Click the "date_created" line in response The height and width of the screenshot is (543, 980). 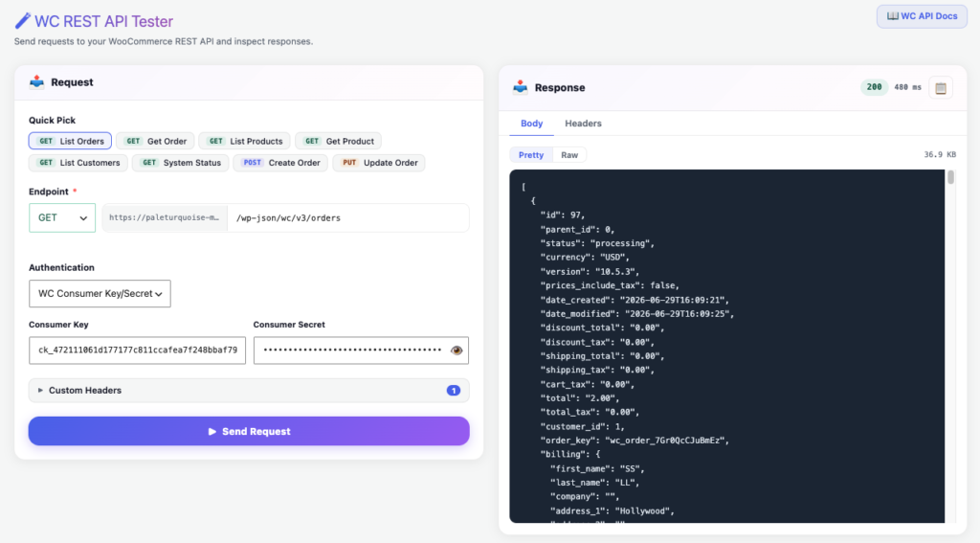coord(637,300)
